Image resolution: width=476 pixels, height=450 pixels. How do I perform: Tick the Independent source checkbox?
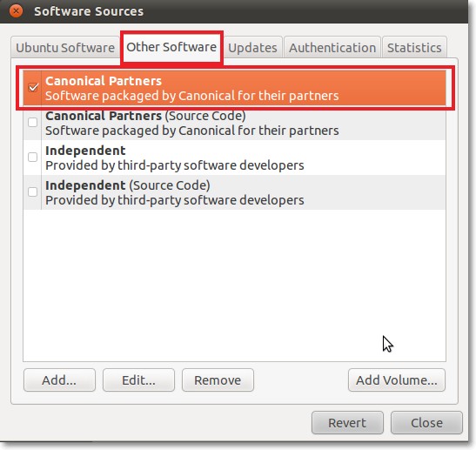pos(33,158)
